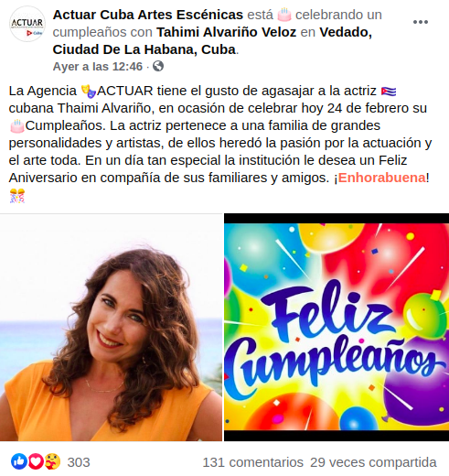Open the three-dot post options menu
This screenshot has height=476, width=449.
[x=421, y=22]
